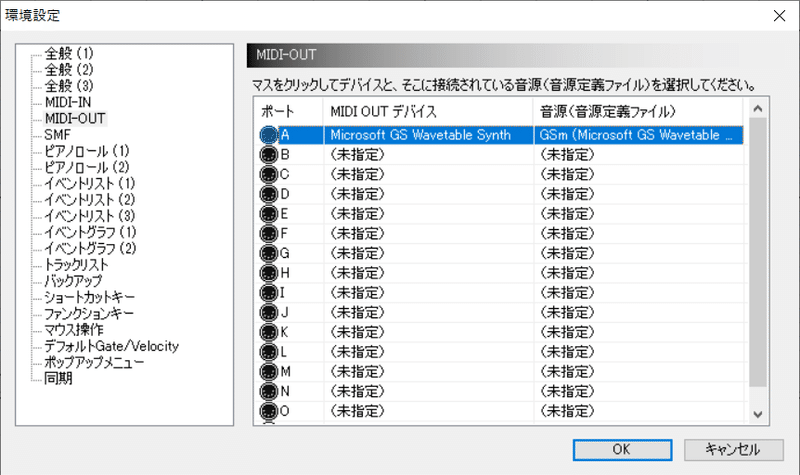Click the MIDI port icon for port I
Viewport: 800px width, 475px height.
[x=268, y=293]
